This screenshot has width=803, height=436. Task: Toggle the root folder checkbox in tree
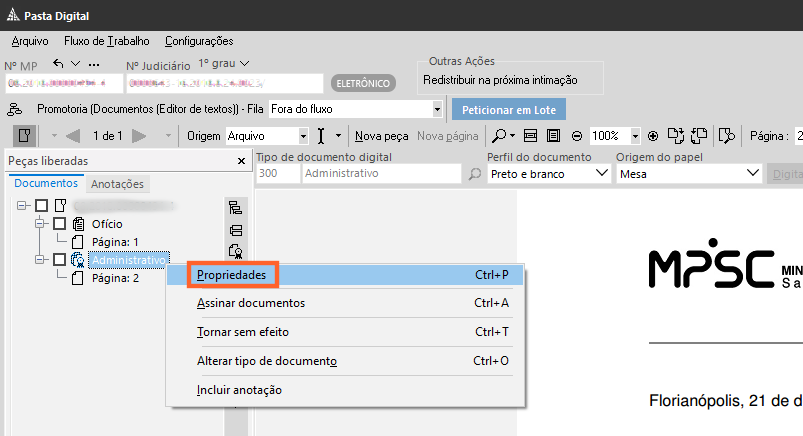pyautogui.click(x=41, y=206)
